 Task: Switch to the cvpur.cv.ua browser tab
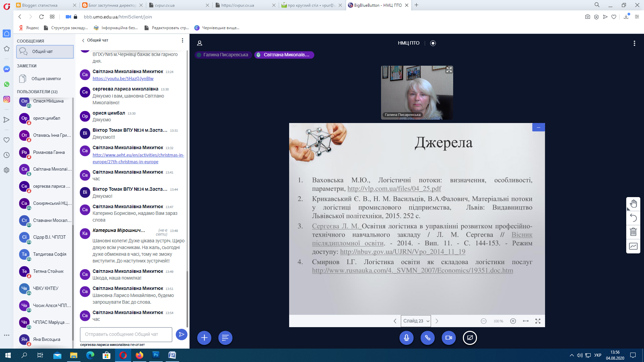pos(164,5)
